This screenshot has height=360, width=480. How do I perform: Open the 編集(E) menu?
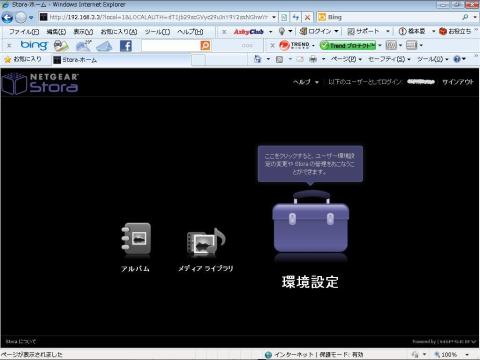[56, 32]
